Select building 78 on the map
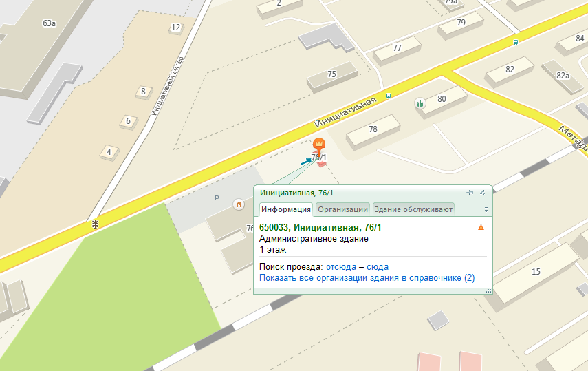The width and height of the screenshot is (588, 371). tap(373, 131)
